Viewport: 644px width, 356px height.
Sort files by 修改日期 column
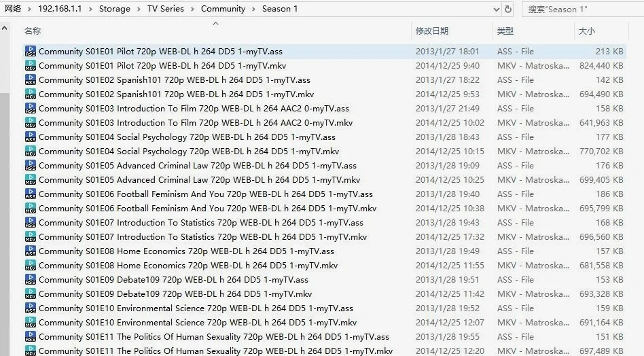[432, 31]
